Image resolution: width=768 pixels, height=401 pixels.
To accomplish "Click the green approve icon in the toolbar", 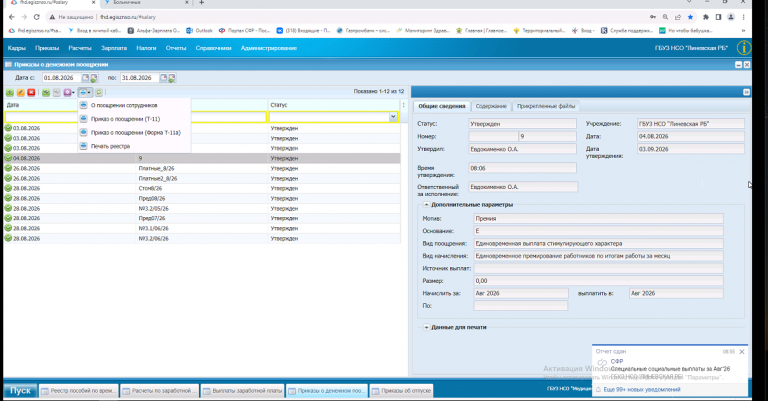I will (x=46, y=93).
